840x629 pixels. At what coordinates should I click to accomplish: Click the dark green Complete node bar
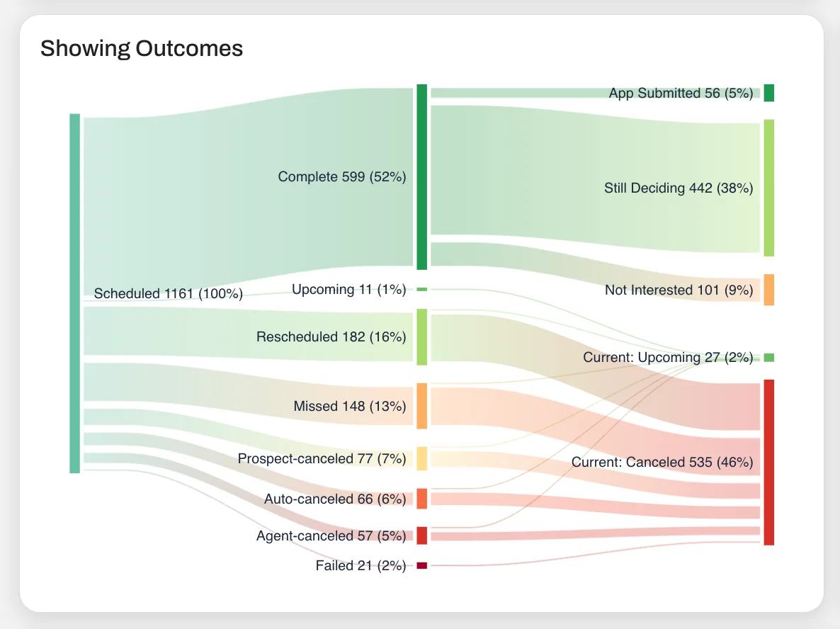421,176
